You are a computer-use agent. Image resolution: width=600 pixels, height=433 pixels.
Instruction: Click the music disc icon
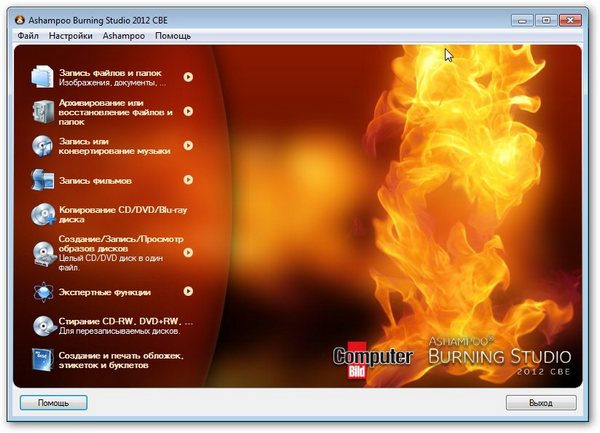[42, 146]
